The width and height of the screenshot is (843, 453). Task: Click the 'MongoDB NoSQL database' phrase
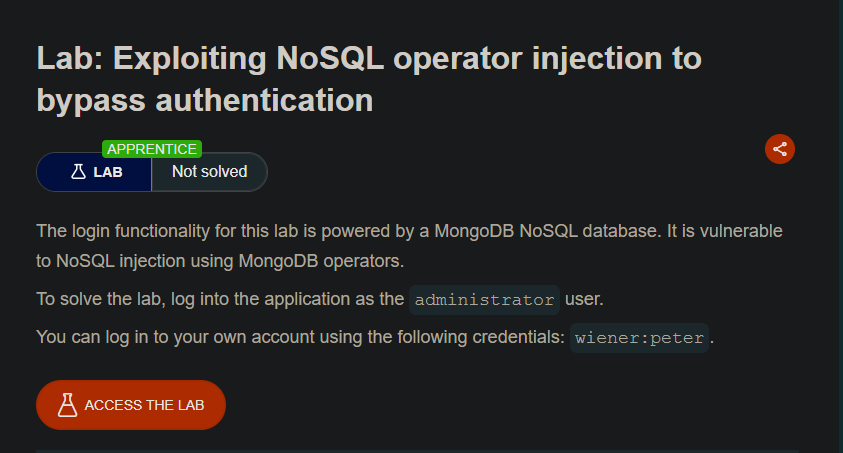545,231
